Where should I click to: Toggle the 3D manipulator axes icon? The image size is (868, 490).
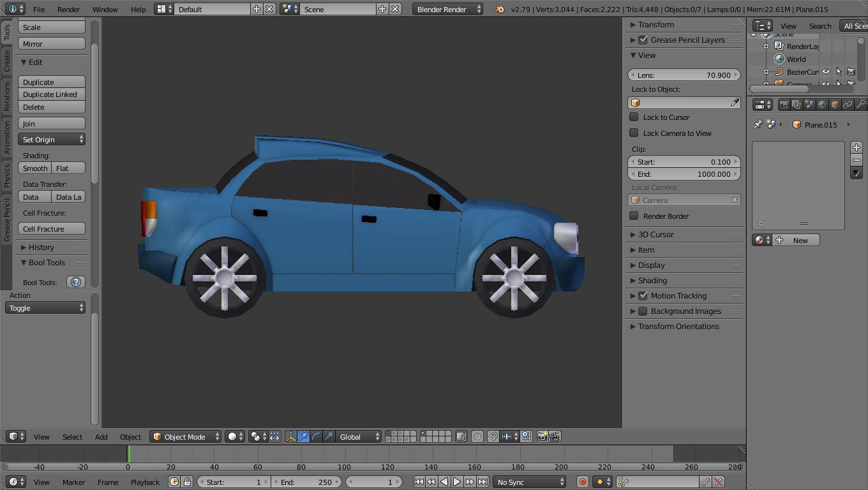pos(290,436)
